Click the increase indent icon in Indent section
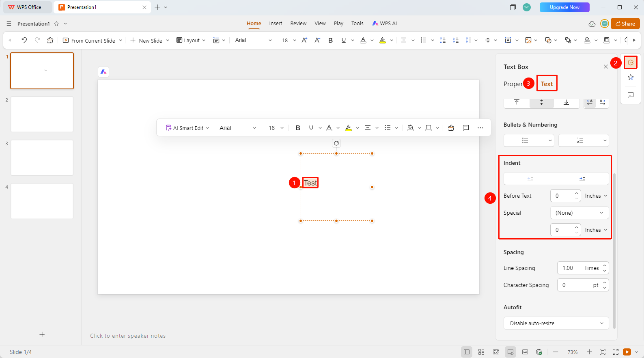The height and width of the screenshot is (358, 644). (x=582, y=179)
